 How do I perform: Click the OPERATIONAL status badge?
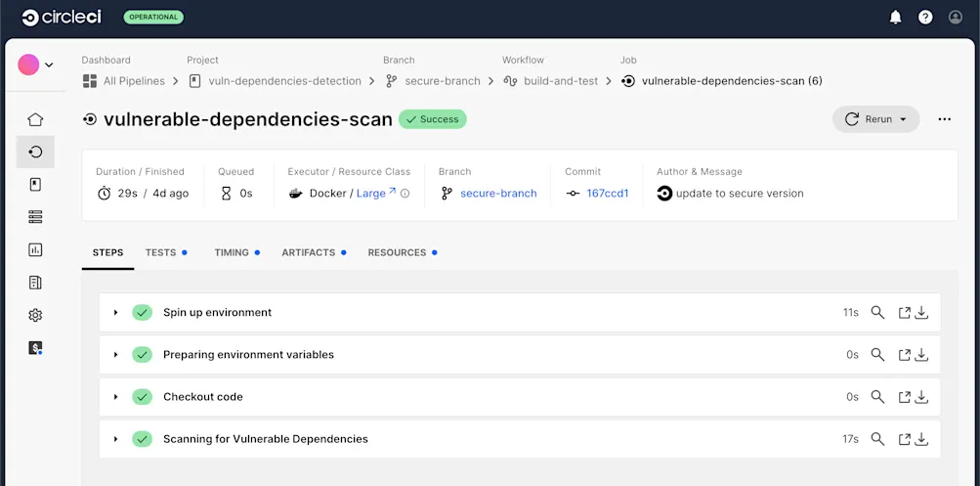click(x=153, y=17)
